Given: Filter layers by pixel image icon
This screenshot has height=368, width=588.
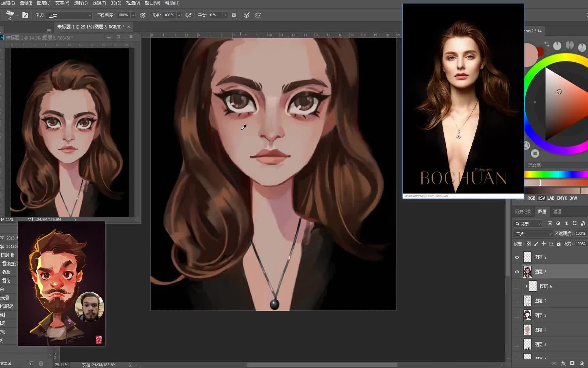Looking at the screenshot, I should point(550,224).
